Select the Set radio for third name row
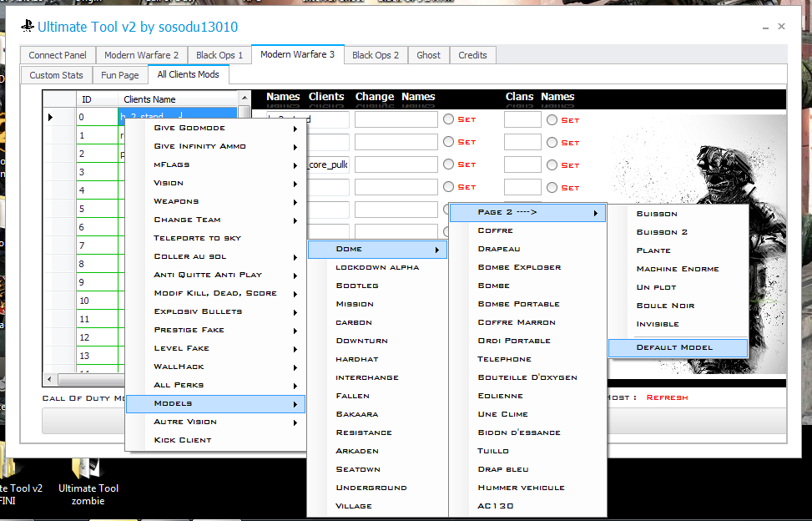The width and height of the screenshot is (812, 521). point(448,164)
